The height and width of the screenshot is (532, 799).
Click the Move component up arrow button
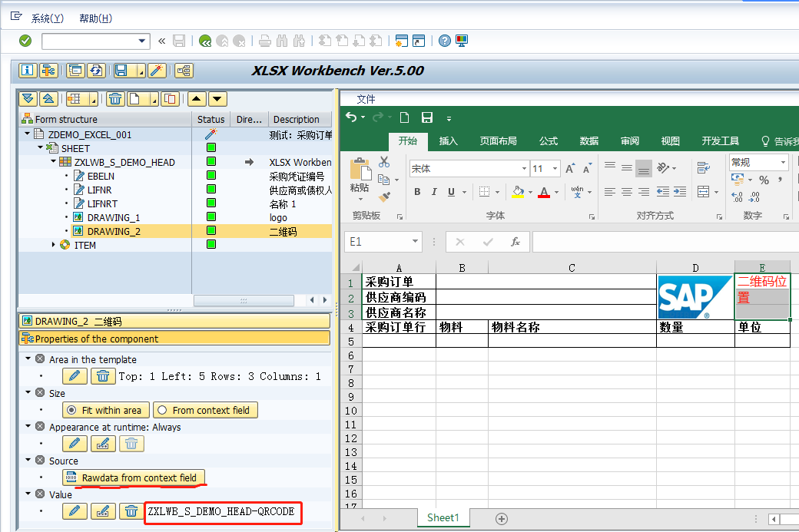[x=197, y=99]
